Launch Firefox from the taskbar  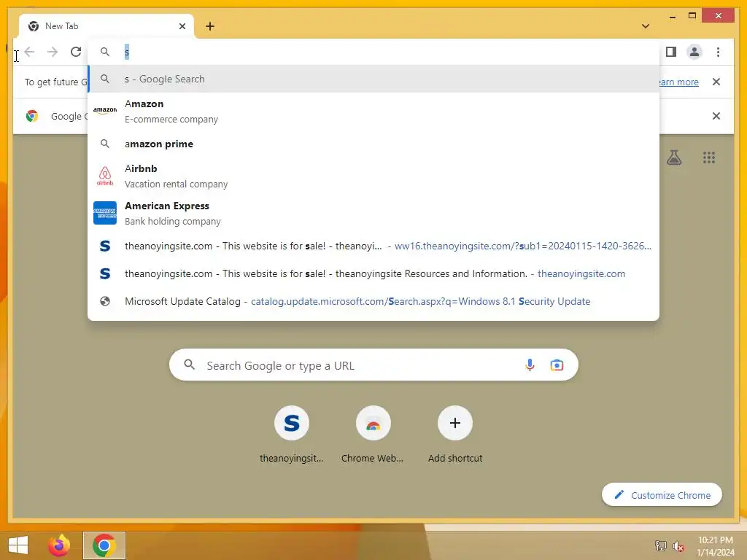click(59, 545)
